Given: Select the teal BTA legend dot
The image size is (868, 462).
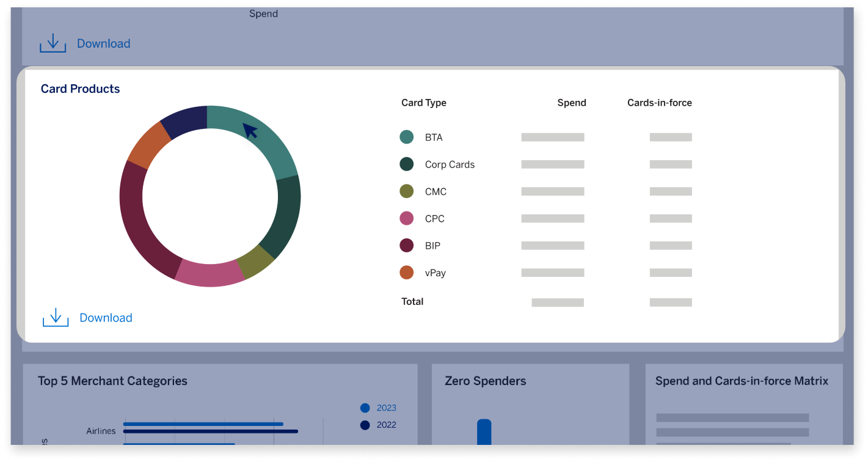Looking at the screenshot, I should pyautogui.click(x=407, y=137).
